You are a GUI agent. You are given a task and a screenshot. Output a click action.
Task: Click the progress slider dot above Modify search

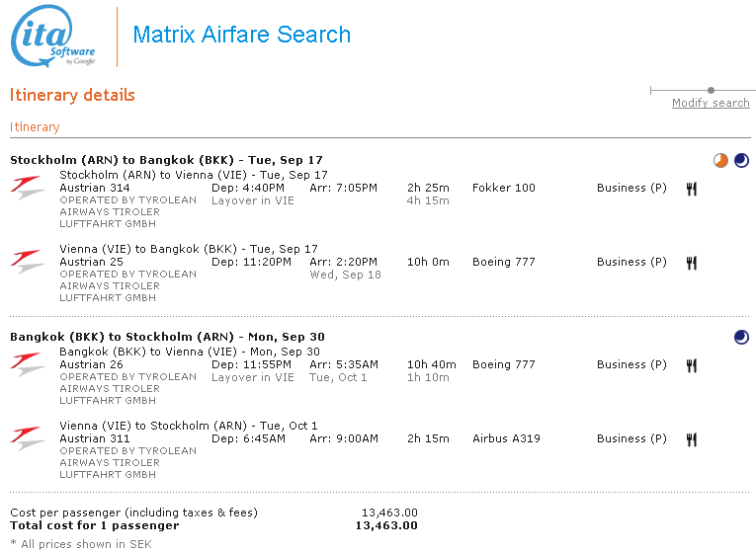711,90
